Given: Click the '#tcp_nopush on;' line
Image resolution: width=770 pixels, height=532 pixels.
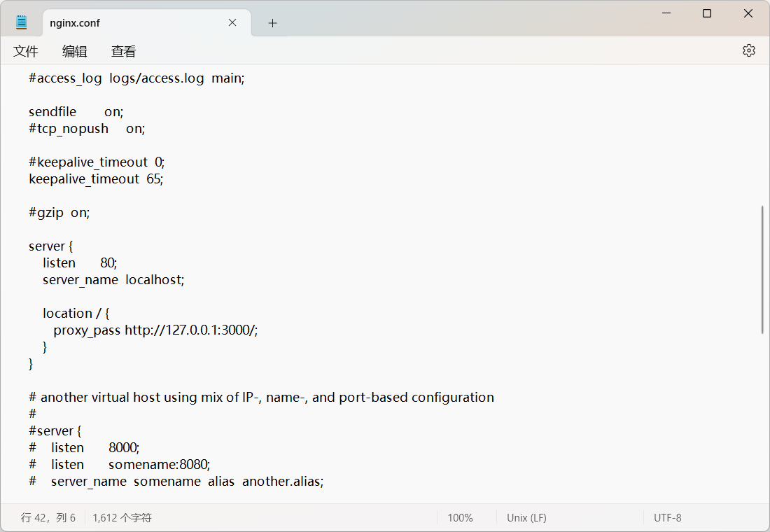Looking at the screenshot, I should pos(87,129).
